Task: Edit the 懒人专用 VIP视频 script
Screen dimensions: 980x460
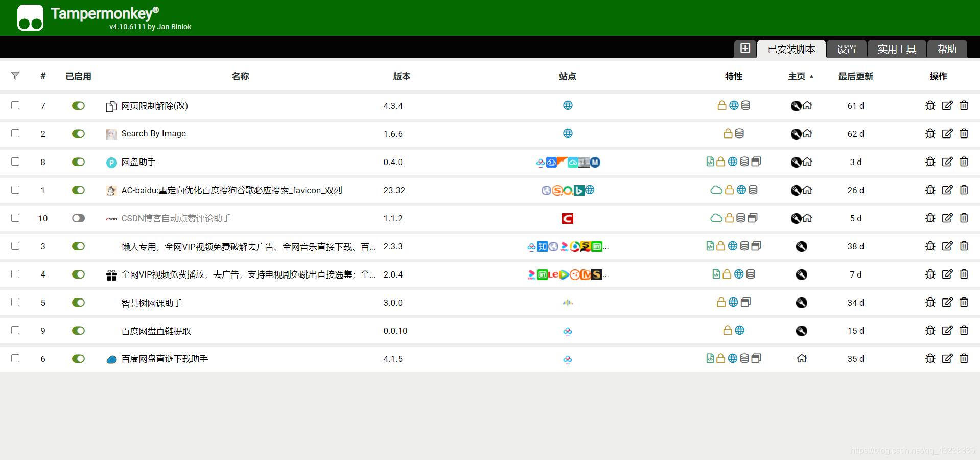Action: click(x=947, y=246)
